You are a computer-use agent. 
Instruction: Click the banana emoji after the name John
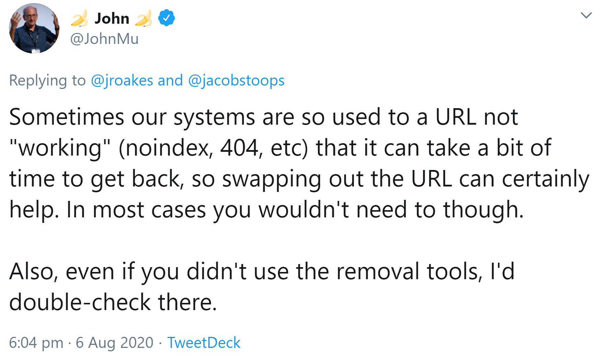tap(144, 18)
